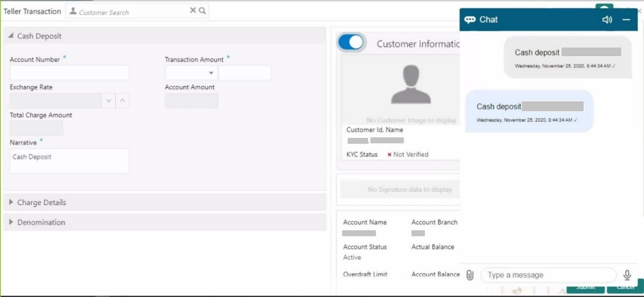644x297 pixels.
Task: Click the person icon in Customer Search
Action: point(73,11)
